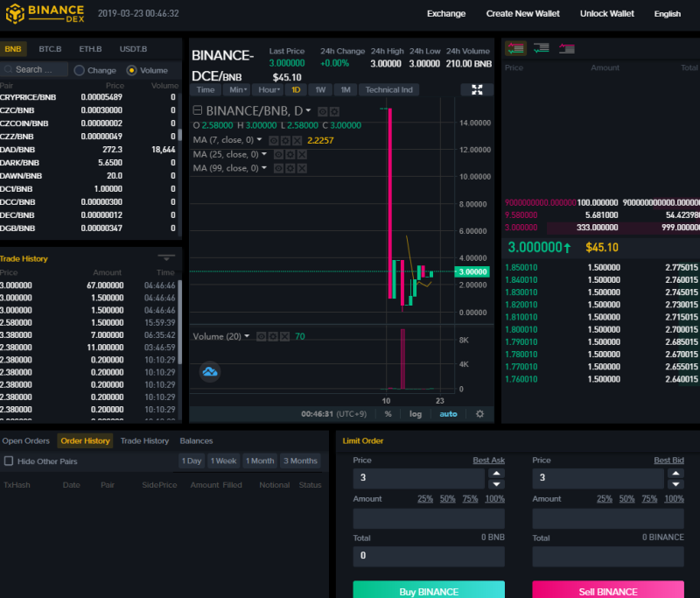Open Technical Indicators button

pos(388,90)
